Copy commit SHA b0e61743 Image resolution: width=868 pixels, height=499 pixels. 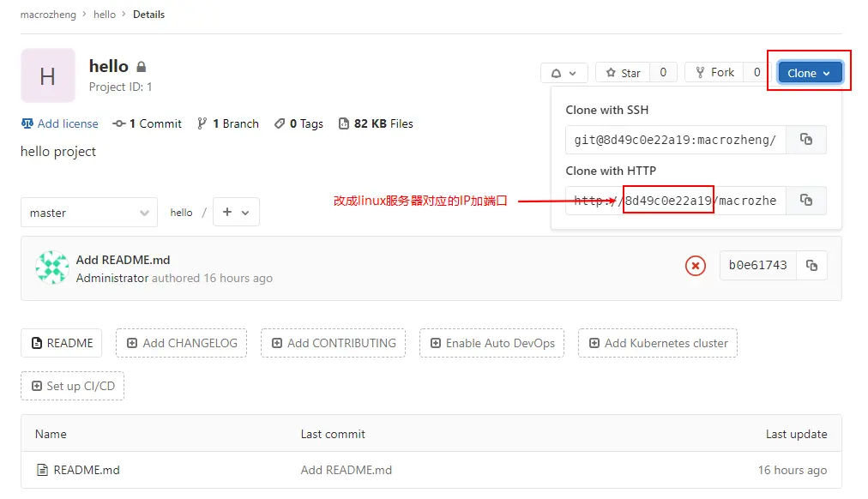(x=811, y=266)
